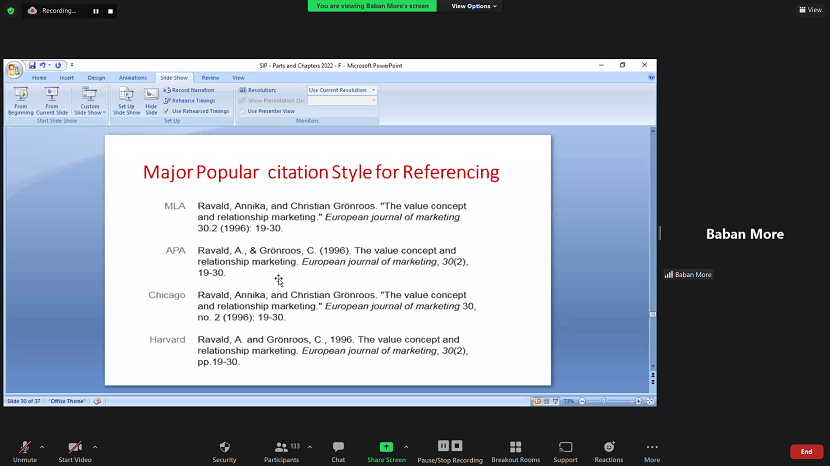Toggle Use Rehearsed Timings checkbox
This screenshot has width=830, height=466.
[x=166, y=111]
